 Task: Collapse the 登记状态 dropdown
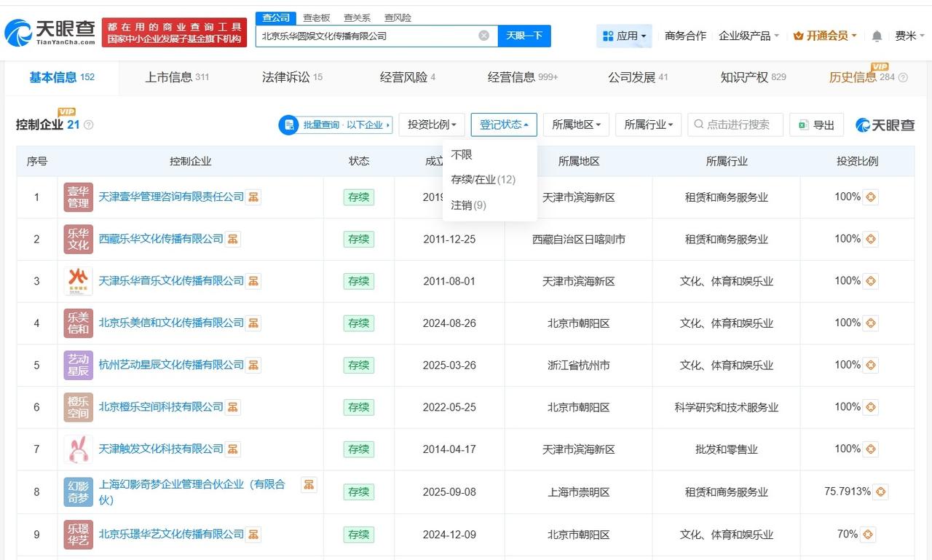click(504, 125)
